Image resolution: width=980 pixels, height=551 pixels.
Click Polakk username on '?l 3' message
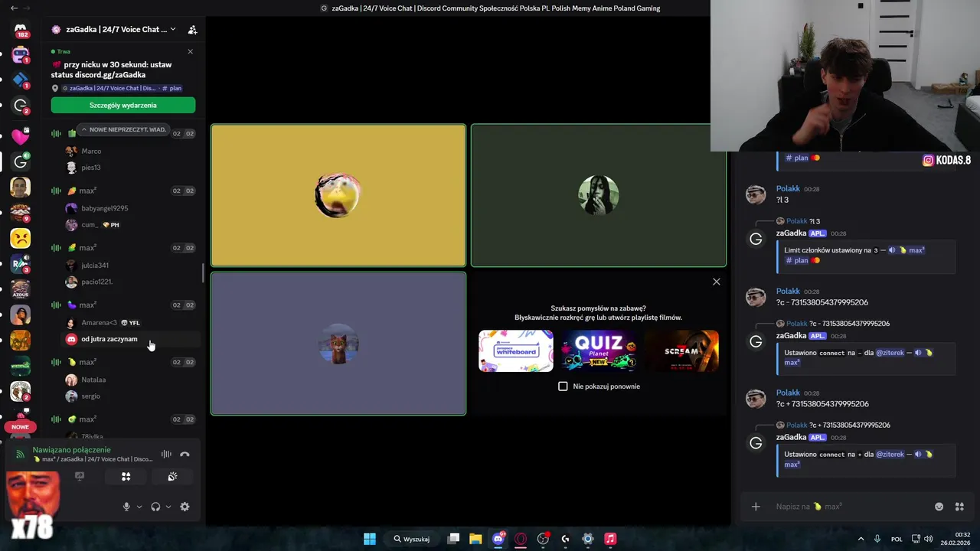click(788, 188)
